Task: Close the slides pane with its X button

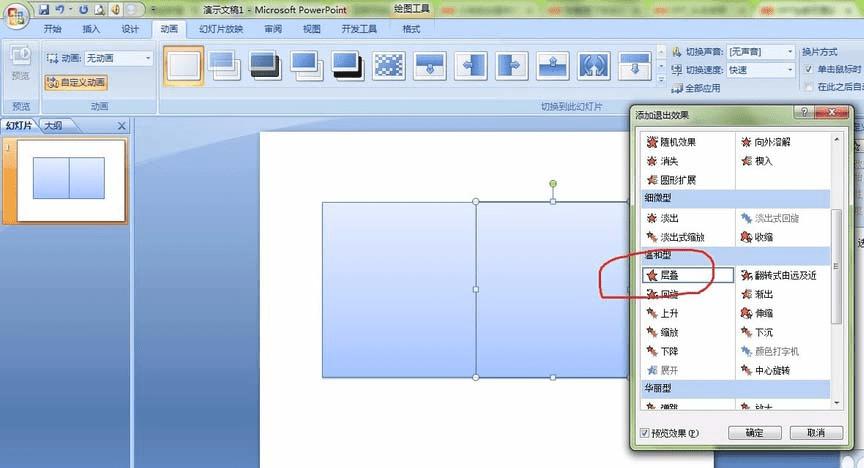Action: pos(122,126)
